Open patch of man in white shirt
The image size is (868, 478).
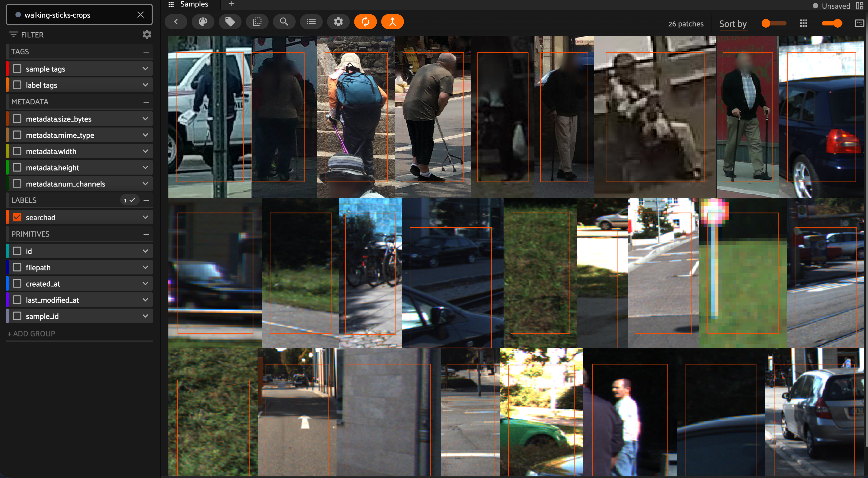630,412
